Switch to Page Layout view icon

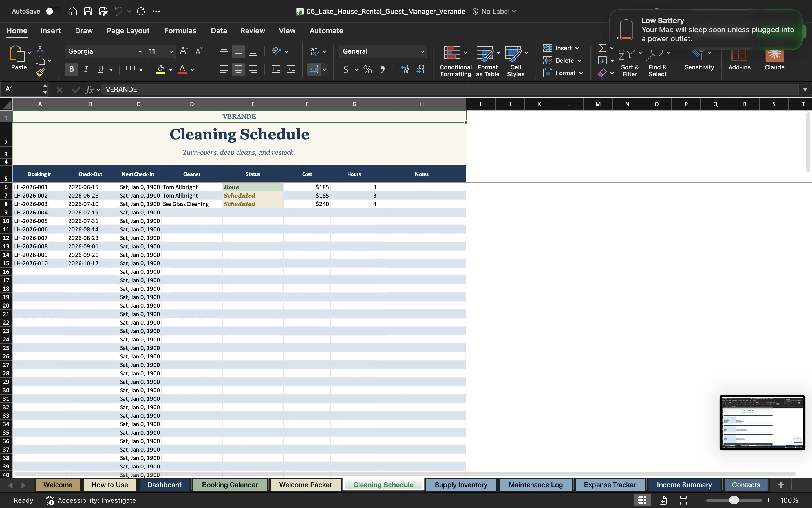[x=663, y=500]
